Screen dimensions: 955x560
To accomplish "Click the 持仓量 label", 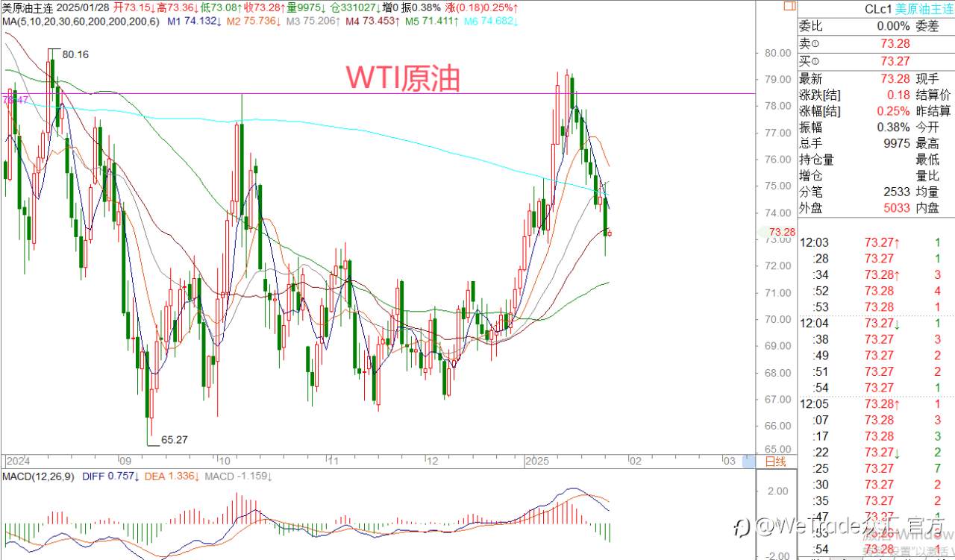I will tap(817, 160).
